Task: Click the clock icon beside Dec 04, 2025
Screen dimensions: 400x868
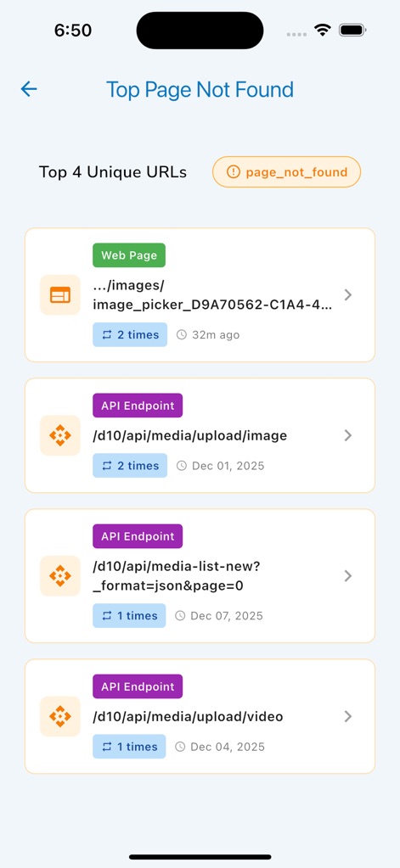Action: pyautogui.click(x=180, y=747)
